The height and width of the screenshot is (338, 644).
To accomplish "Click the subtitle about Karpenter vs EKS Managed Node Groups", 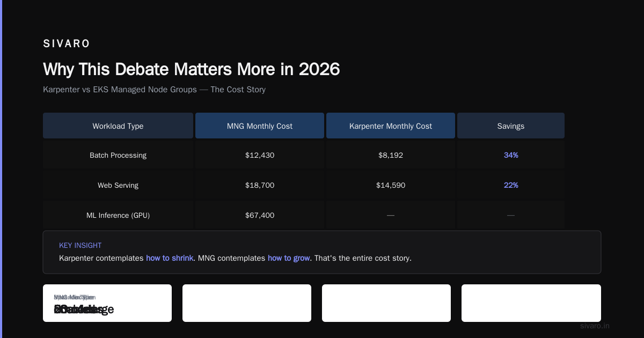I will (154, 90).
